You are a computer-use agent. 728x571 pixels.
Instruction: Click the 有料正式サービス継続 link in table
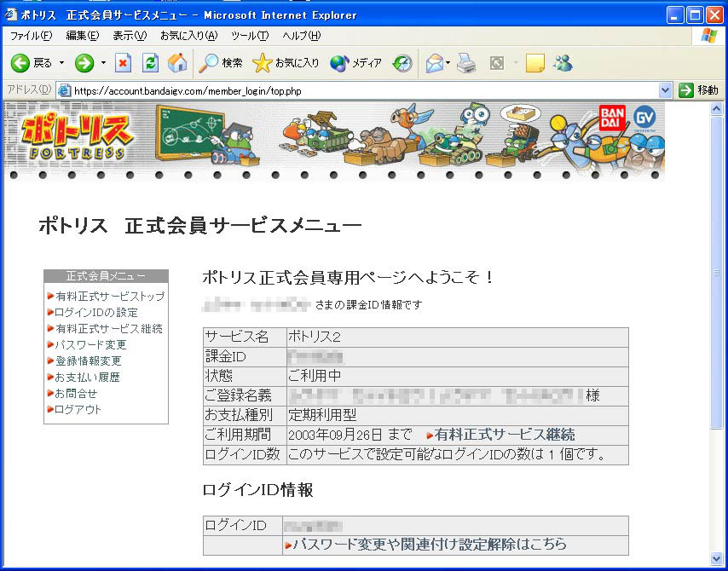(505, 435)
